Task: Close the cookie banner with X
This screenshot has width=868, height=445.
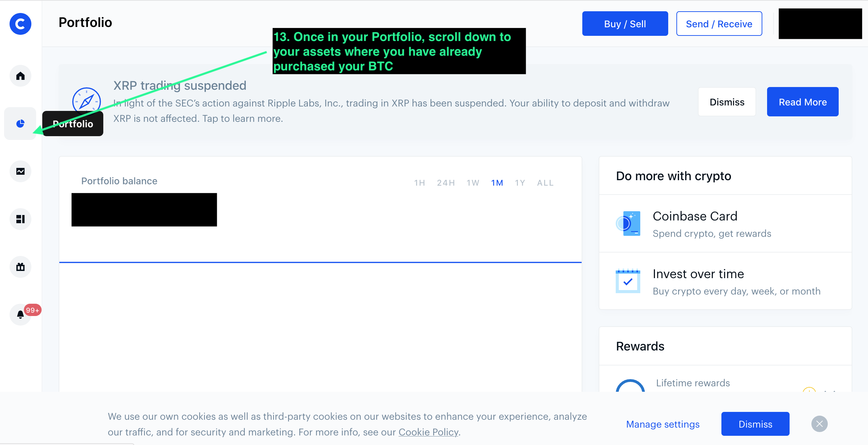Action: [x=820, y=424]
